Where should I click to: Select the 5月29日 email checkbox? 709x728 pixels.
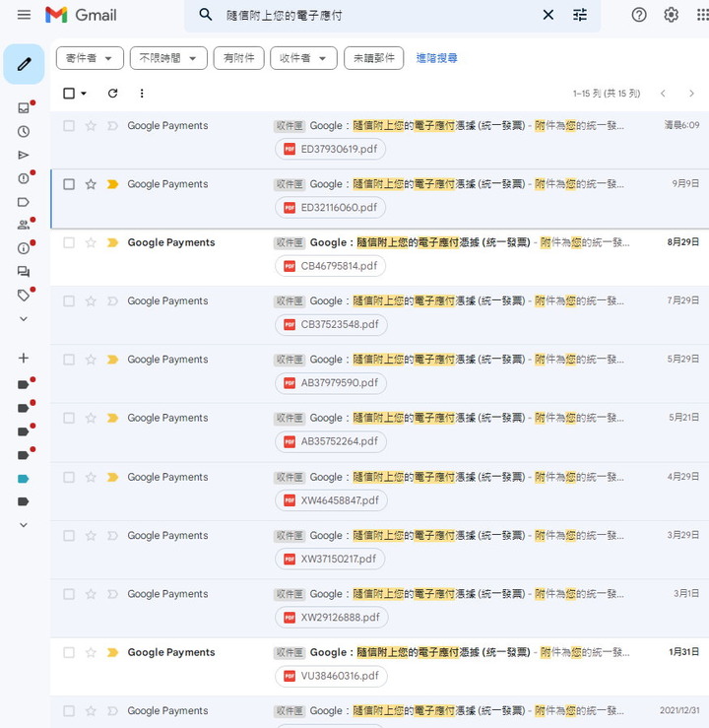[69, 360]
